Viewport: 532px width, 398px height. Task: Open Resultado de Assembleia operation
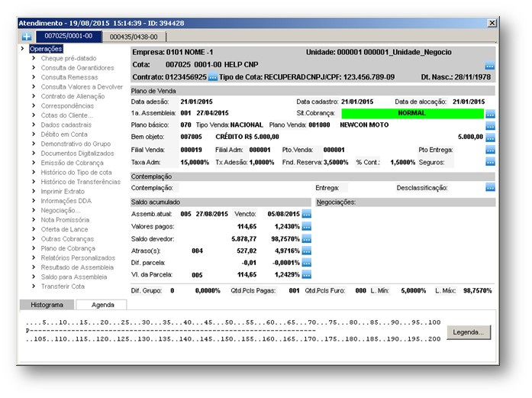(77, 267)
